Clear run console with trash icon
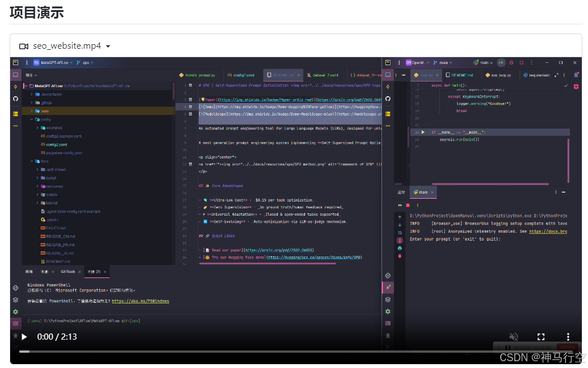 click(x=400, y=256)
